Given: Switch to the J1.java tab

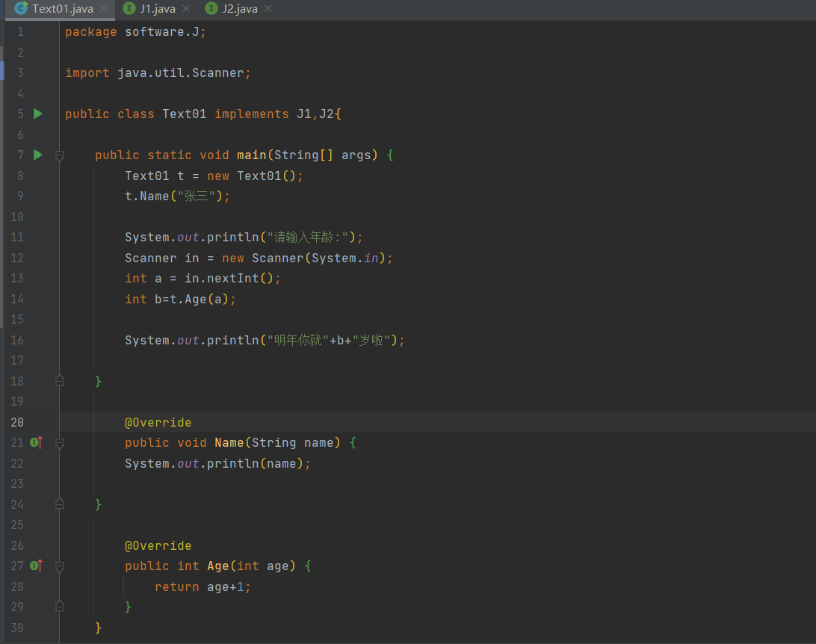Looking at the screenshot, I should pyautogui.click(x=157, y=9).
